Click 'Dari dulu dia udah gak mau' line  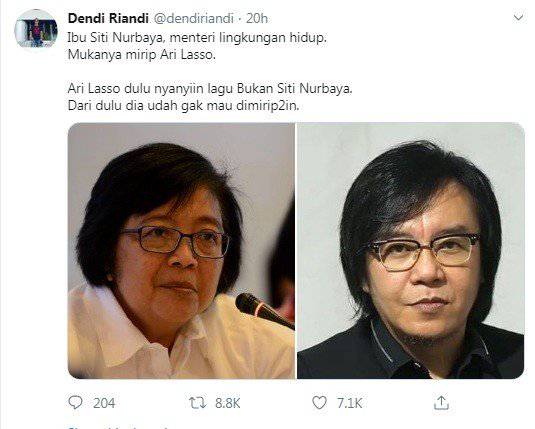[183, 106]
